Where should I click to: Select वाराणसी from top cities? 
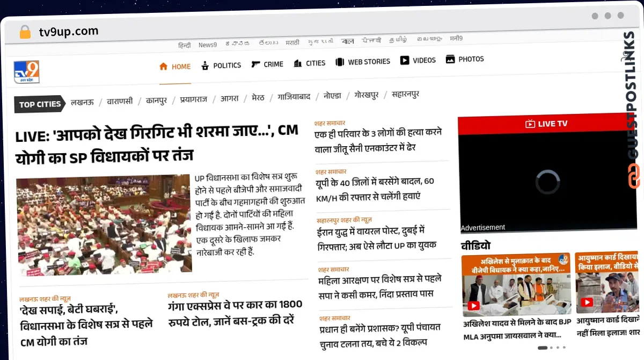coord(120,101)
